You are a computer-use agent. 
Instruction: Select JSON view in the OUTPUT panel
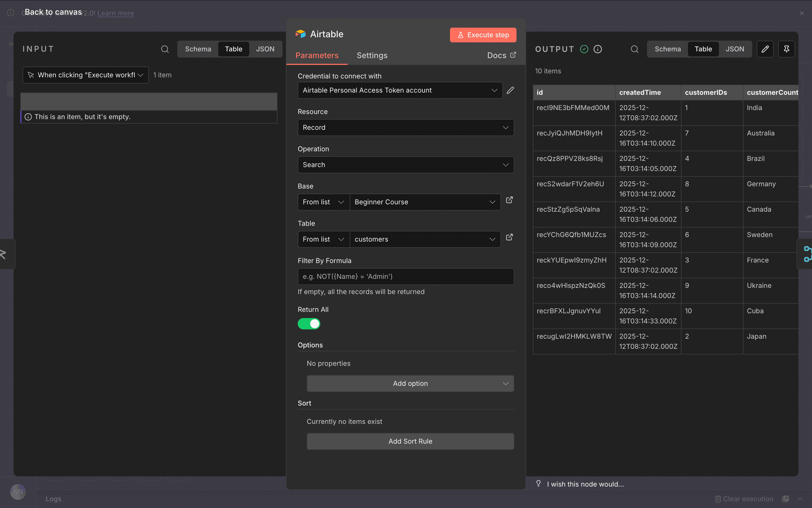(735, 49)
